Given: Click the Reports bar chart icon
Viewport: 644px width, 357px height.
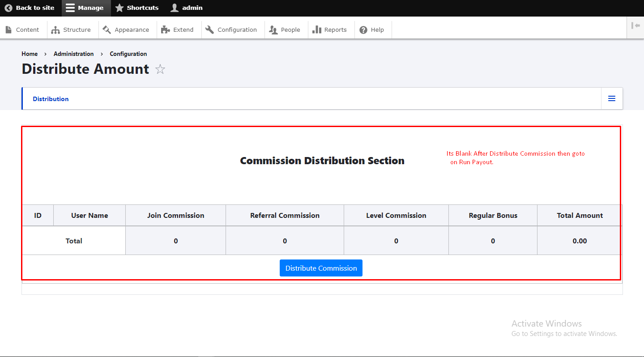Looking at the screenshot, I should tap(317, 30).
